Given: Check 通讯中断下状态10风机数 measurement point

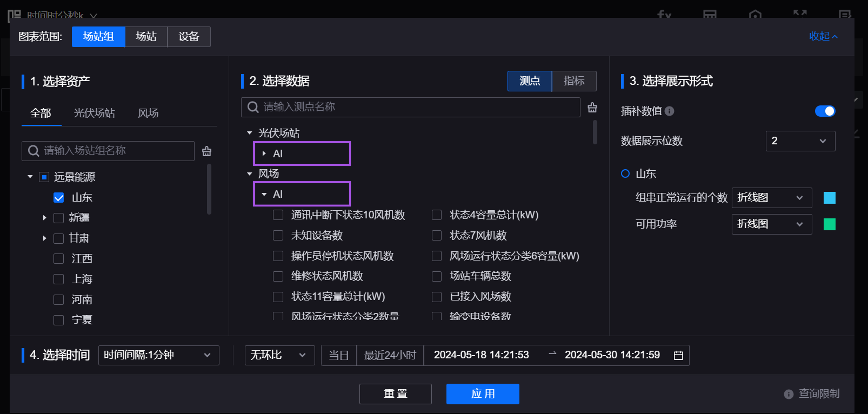Looking at the screenshot, I should click(278, 215).
